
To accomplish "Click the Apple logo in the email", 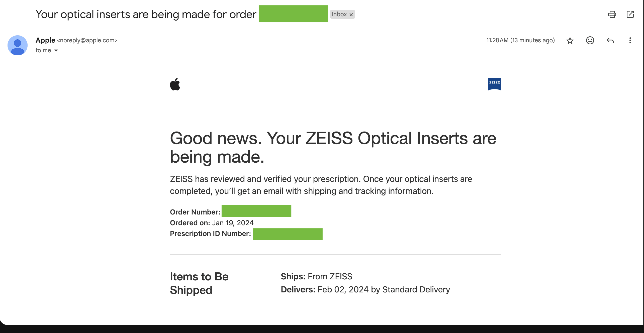I will click(176, 85).
